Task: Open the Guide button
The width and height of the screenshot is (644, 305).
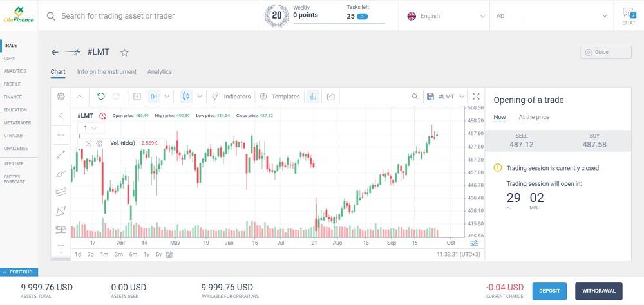Action: [606, 52]
